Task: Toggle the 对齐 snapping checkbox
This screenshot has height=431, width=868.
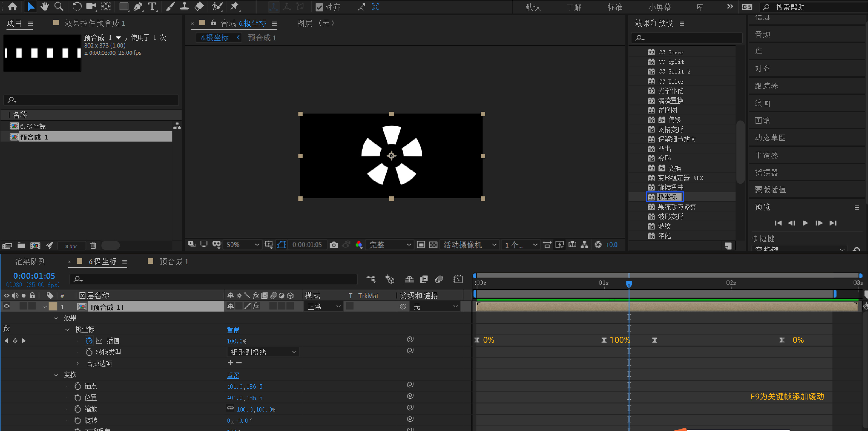Action: 319,7
